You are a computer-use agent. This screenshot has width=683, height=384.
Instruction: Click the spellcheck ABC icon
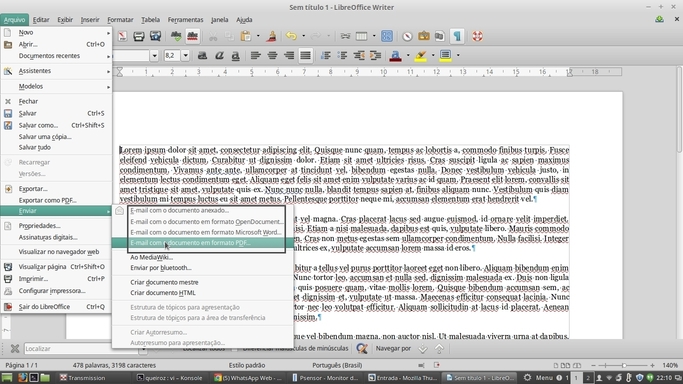tap(176, 36)
